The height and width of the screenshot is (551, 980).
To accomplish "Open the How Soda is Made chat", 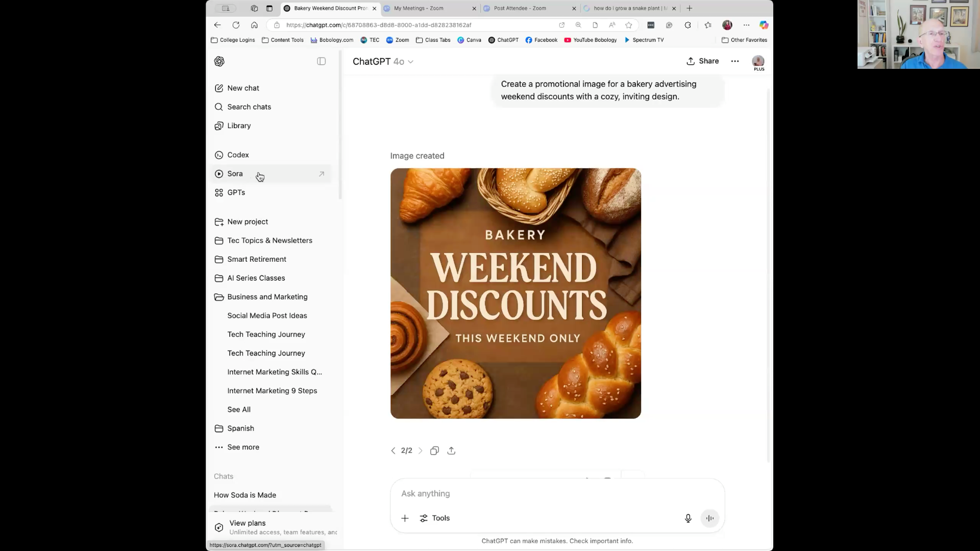I will (x=245, y=495).
